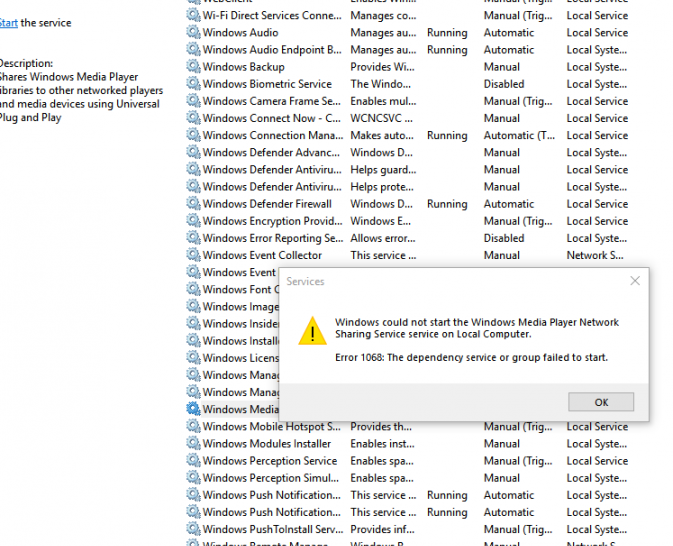
Task: Click the Windows Event Collector name
Action: pyautogui.click(x=262, y=255)
